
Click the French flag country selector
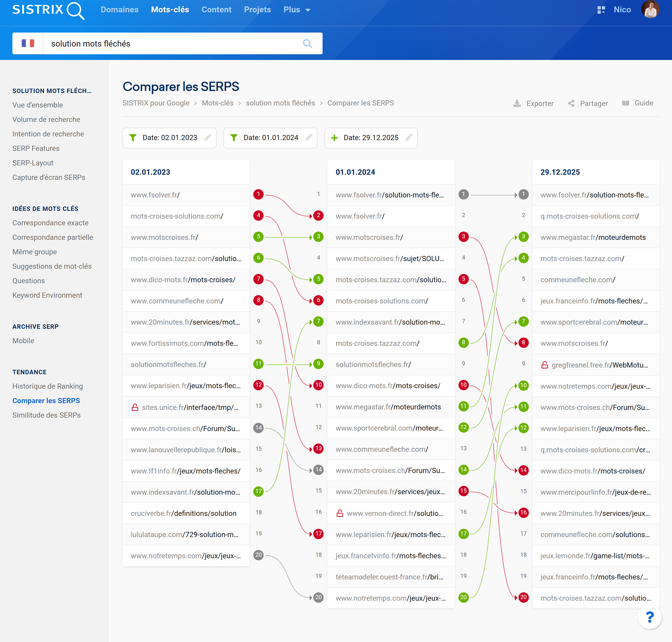[x=28, y=43]
